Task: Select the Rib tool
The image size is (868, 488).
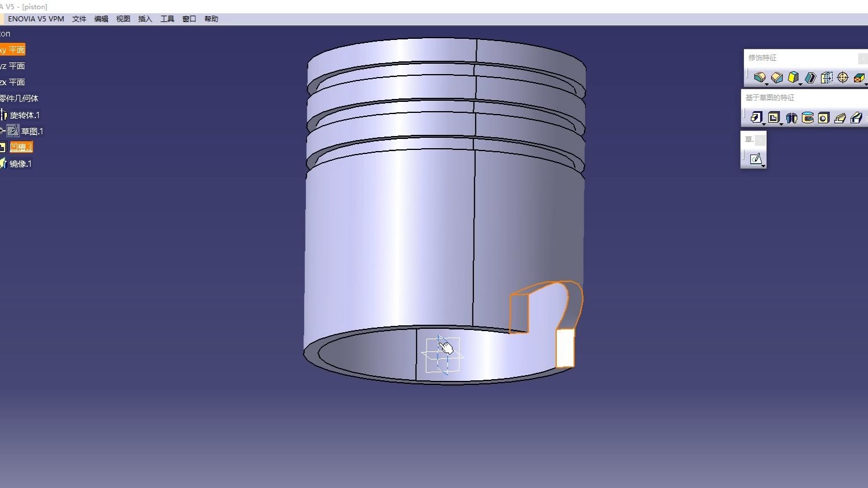Action: point(840,118)
